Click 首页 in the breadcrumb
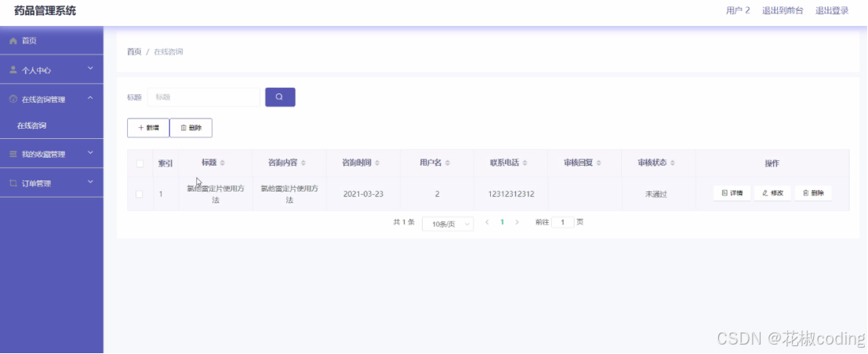This screenshot has height=354, width=868. coord(134,52)
